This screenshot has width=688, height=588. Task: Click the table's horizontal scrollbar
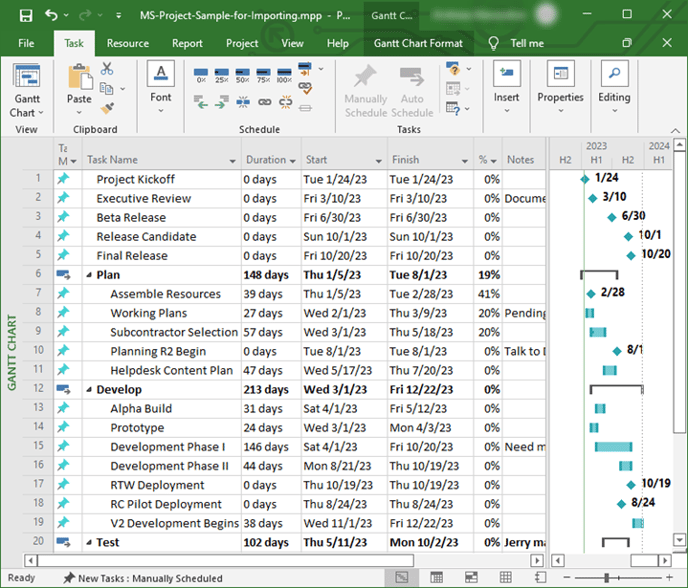pos(226,560)
